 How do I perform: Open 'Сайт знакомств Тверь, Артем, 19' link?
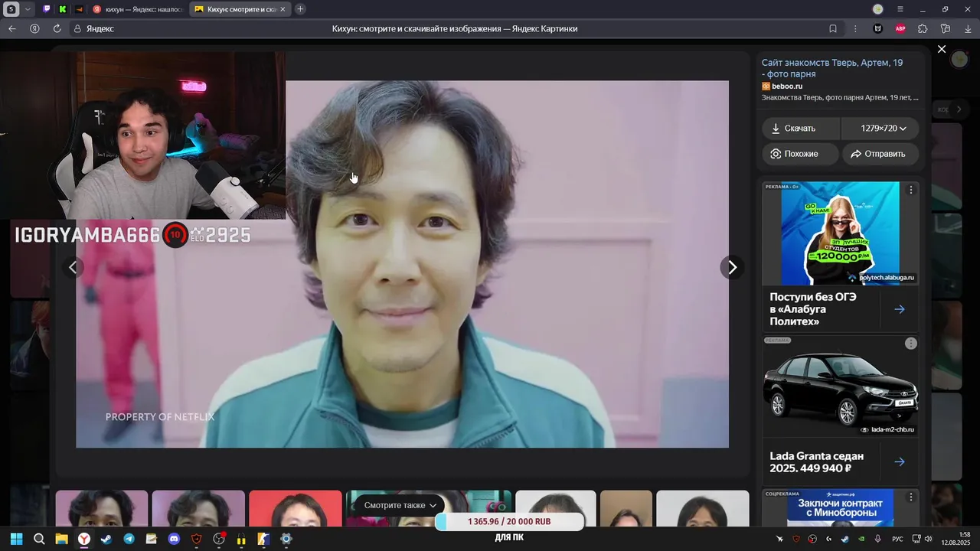point(832,68)
